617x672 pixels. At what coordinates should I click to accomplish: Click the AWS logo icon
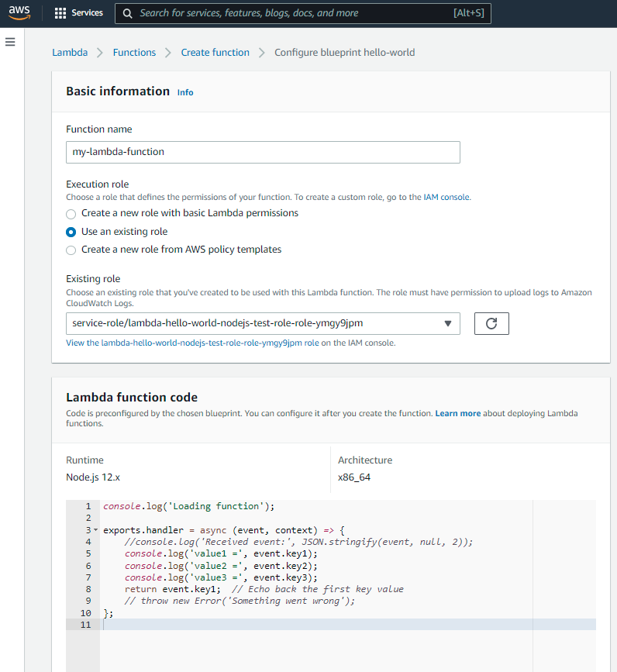(x=19, y=13)
